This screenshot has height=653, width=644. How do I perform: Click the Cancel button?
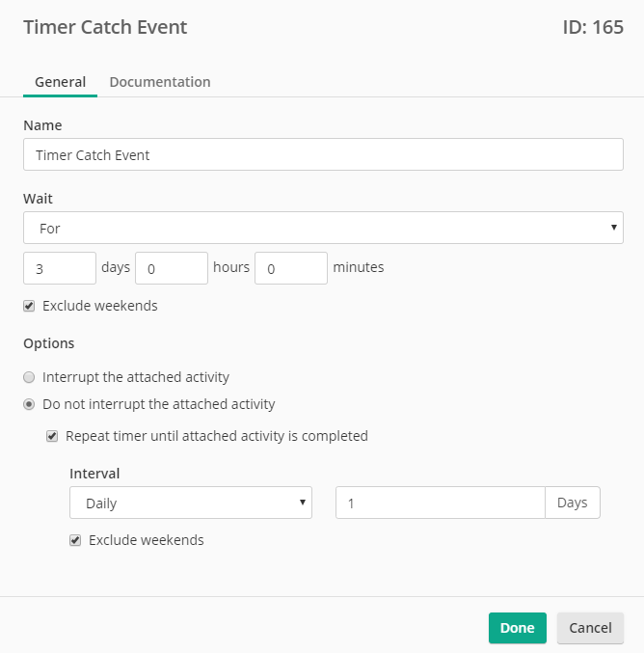click(x=590, y=628)
